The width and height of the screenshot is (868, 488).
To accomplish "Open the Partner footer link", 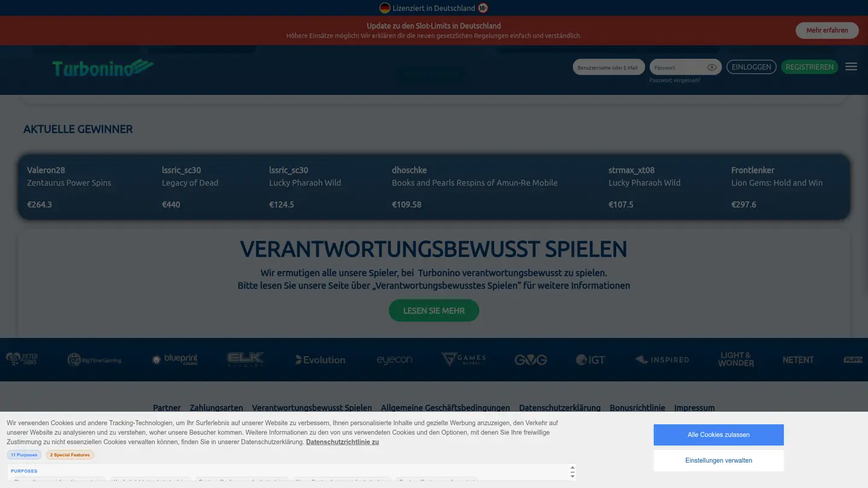I will click(167, 408).
